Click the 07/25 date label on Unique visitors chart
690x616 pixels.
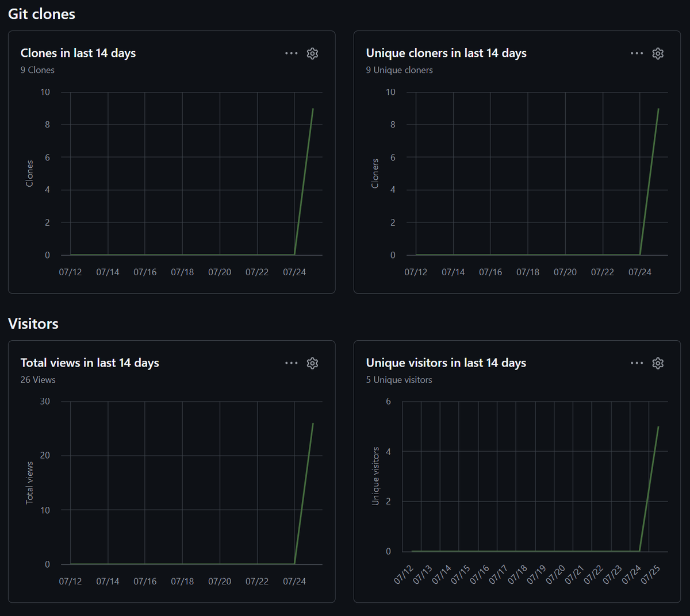[650, 575]
